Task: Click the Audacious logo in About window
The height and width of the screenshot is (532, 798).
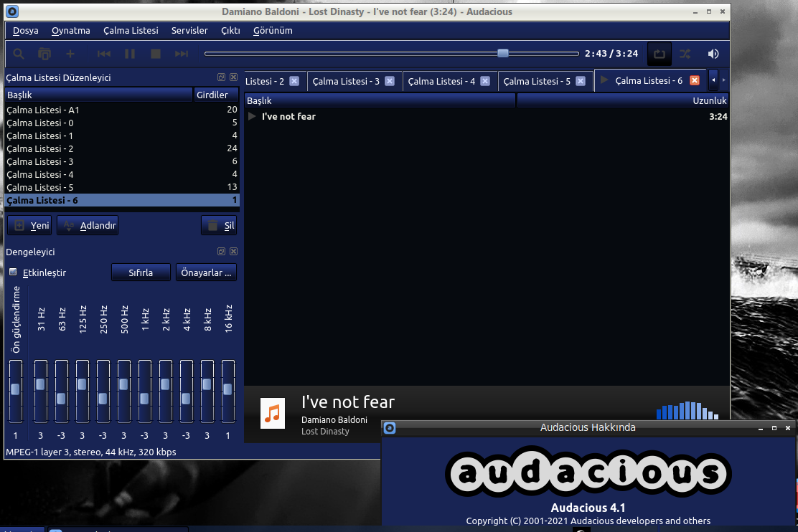Action: point(588,472)
